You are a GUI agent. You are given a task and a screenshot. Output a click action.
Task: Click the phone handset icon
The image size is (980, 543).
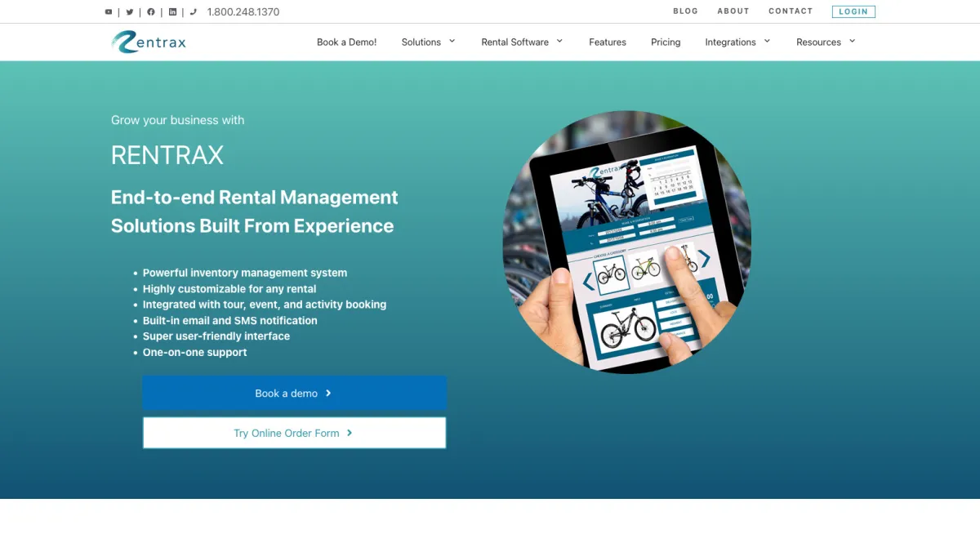(x=194, y=12)
